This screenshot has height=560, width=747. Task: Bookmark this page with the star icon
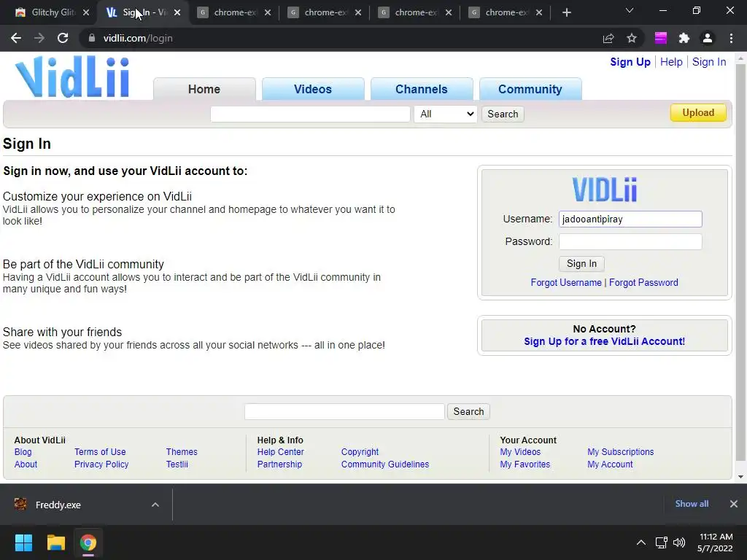[x=632, y=38]
